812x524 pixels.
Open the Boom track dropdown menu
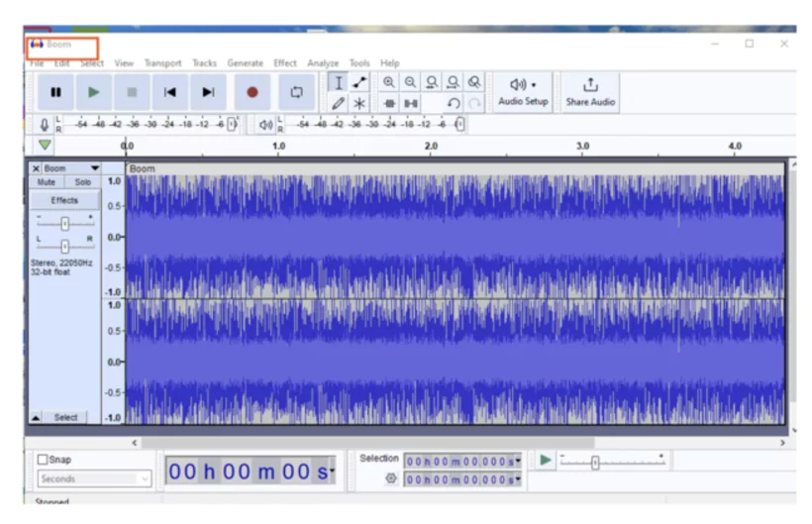click(95, 168)
